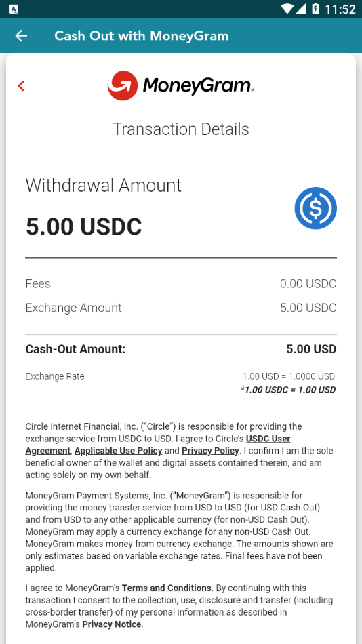Tap the blue USDC coin icon
Screen dimensions: 362x644
[x=316, y=208]
